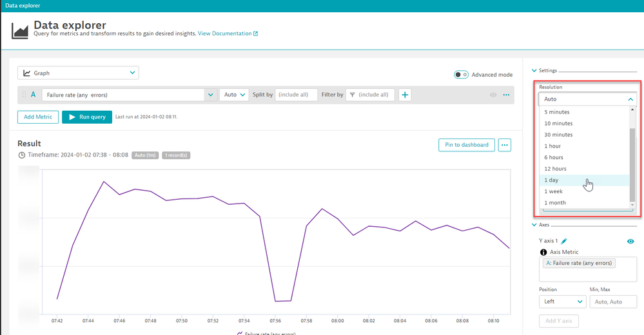Viewport: 644px width, 335px height.
Task: Click the drag handle for metric A
Action: 24,95
